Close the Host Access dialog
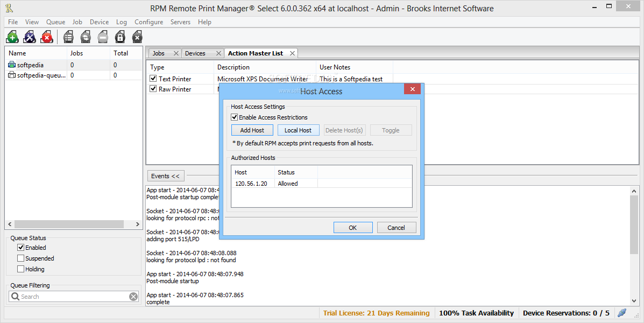The image size is (644, 323). pos(412,89)
